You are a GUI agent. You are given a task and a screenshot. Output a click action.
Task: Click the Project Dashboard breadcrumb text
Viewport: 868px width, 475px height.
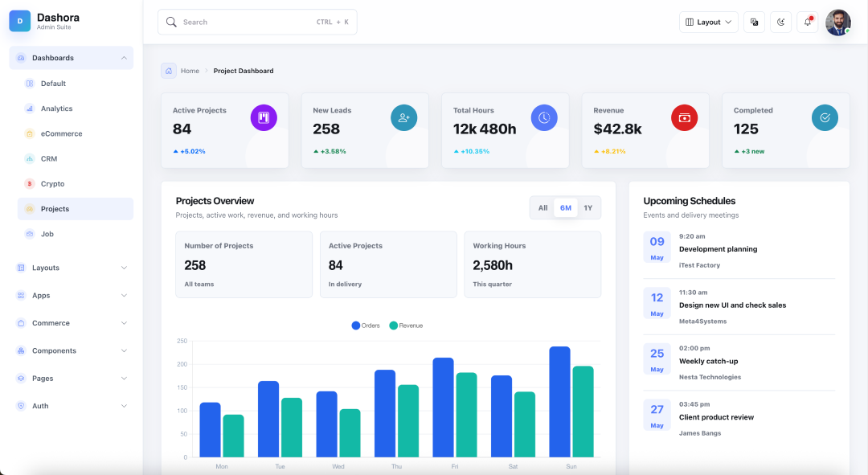point(244,71)
